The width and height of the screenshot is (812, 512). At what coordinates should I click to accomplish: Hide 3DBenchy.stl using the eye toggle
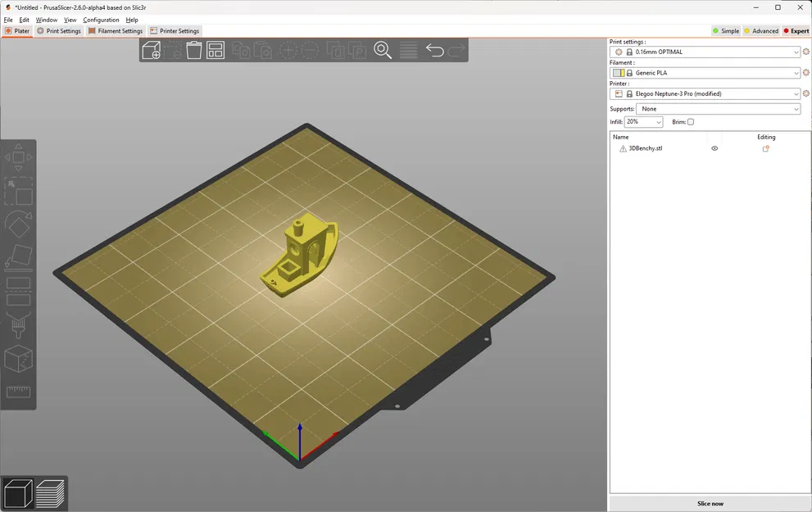(x=714, y=148)
